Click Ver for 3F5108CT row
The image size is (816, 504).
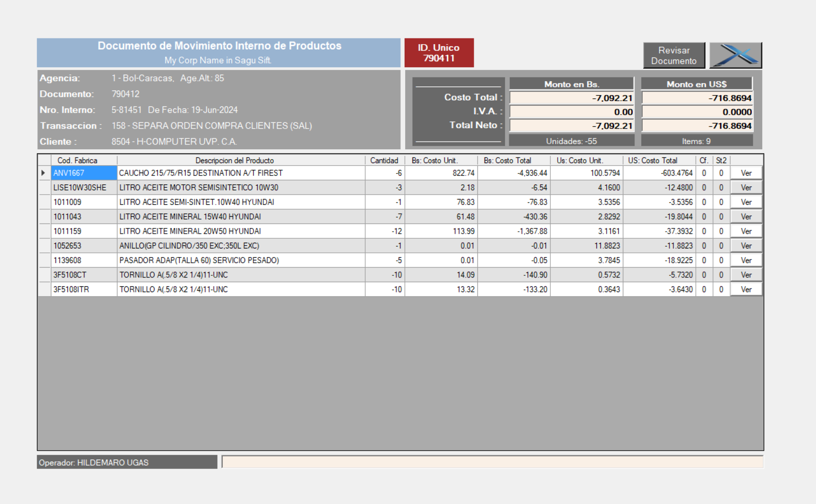click(x=746, y=275)
